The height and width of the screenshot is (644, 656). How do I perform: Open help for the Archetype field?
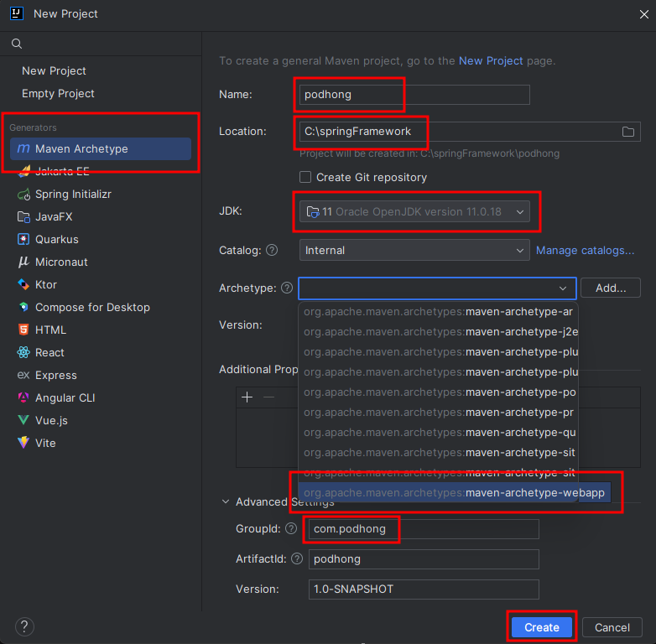click(x=287, y=288)
